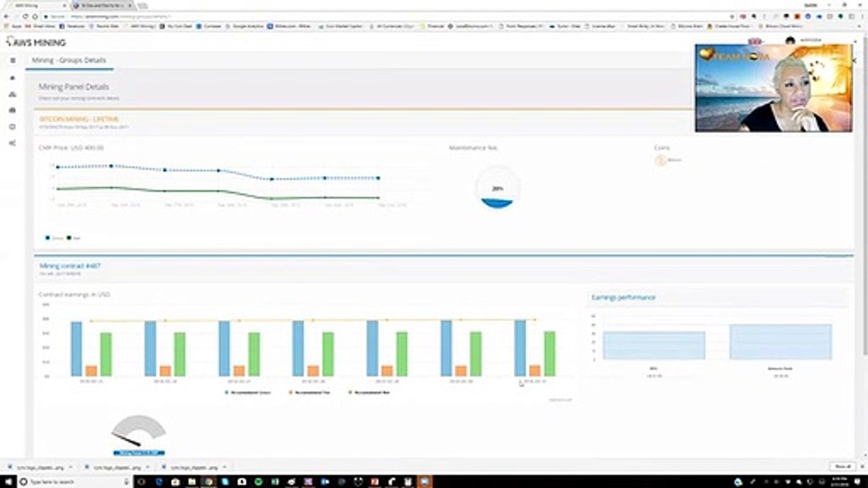
Task: Select the Mining - Groups Details tab
Action: 69,60
